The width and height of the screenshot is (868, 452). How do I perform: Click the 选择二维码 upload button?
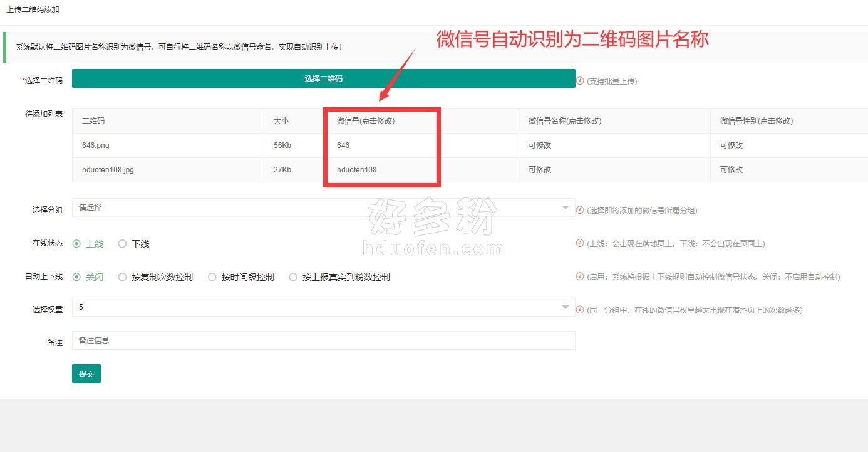[323, 78]
